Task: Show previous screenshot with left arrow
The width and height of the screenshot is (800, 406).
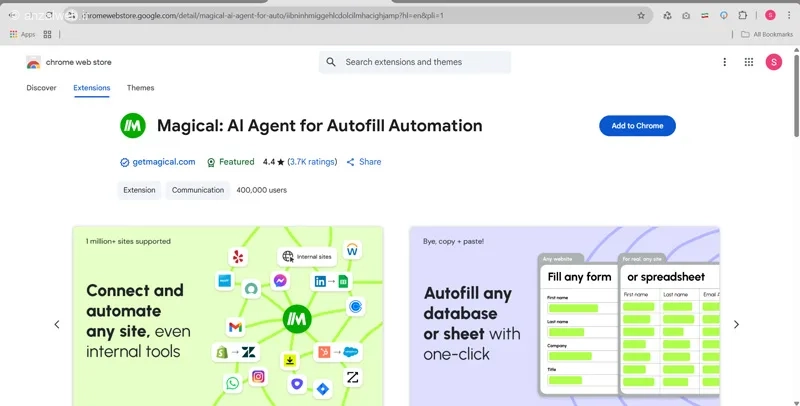Action: (57, 324)
